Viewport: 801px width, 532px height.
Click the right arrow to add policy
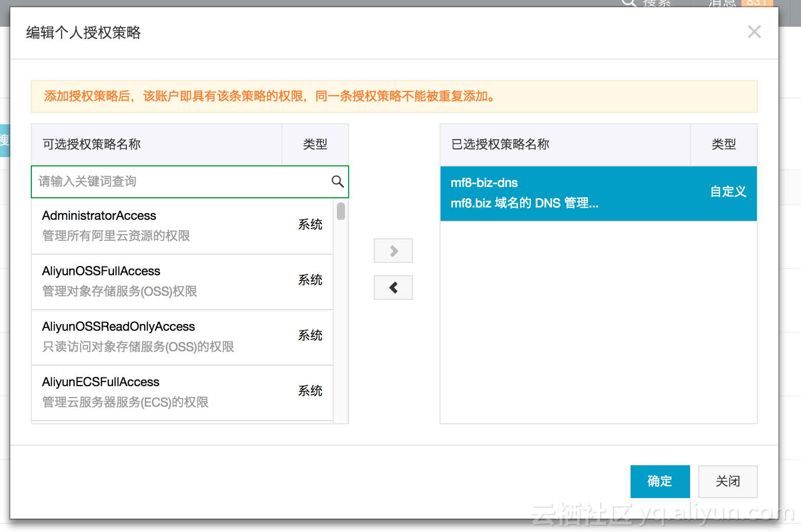[393, 251]
